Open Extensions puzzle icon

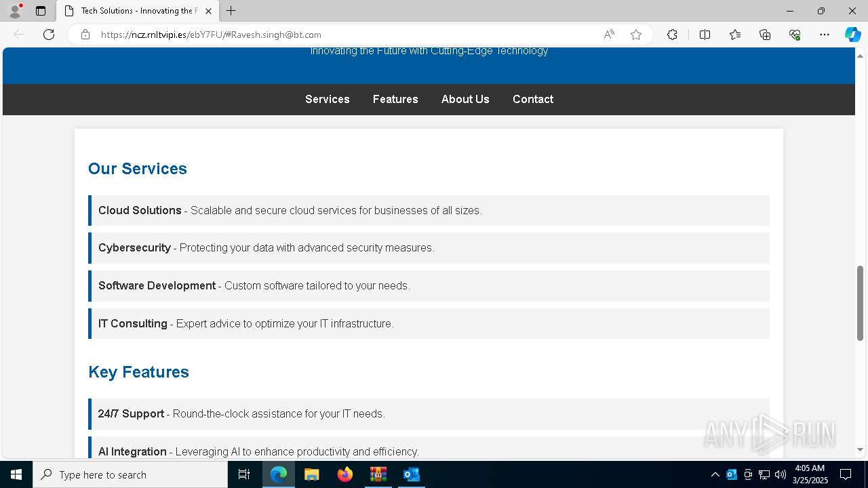pyautogui.click(x=672, y=35)
